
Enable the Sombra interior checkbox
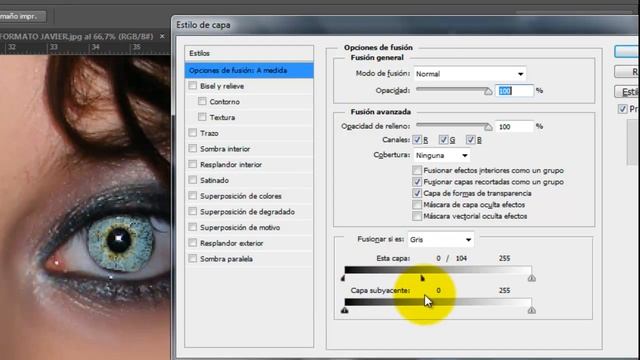pyautogui.click(x=193, y=149)
